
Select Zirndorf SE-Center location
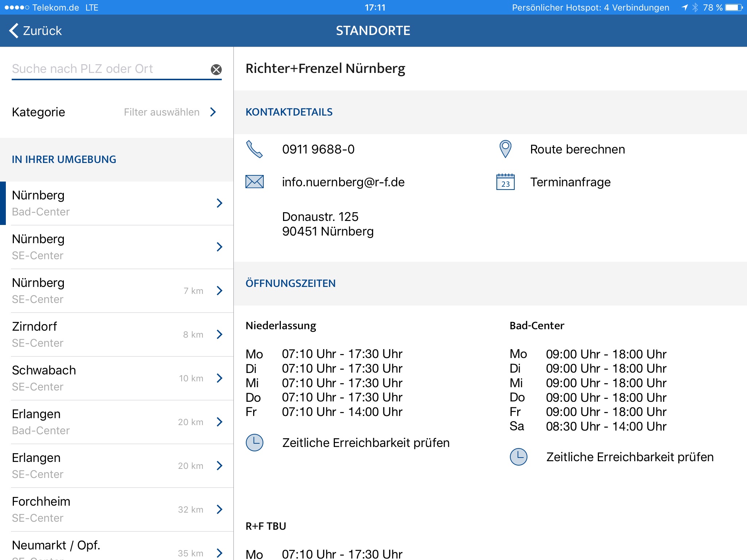[x=117, y=334]
